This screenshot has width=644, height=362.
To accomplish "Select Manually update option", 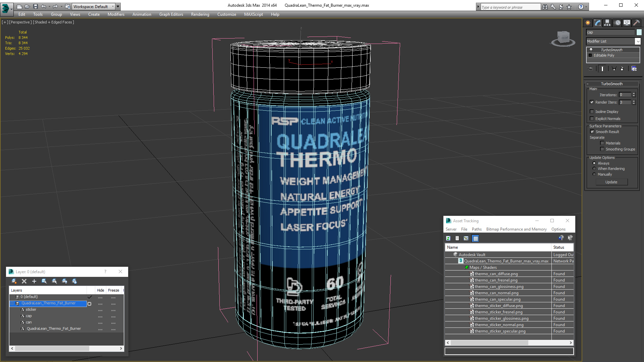I will tap(594, 174).
